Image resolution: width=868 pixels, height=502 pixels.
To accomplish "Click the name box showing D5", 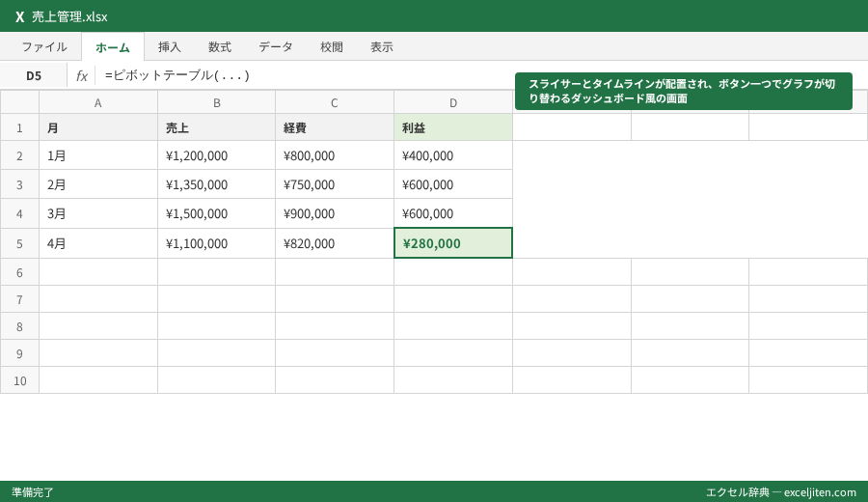I will coord(34,76).
